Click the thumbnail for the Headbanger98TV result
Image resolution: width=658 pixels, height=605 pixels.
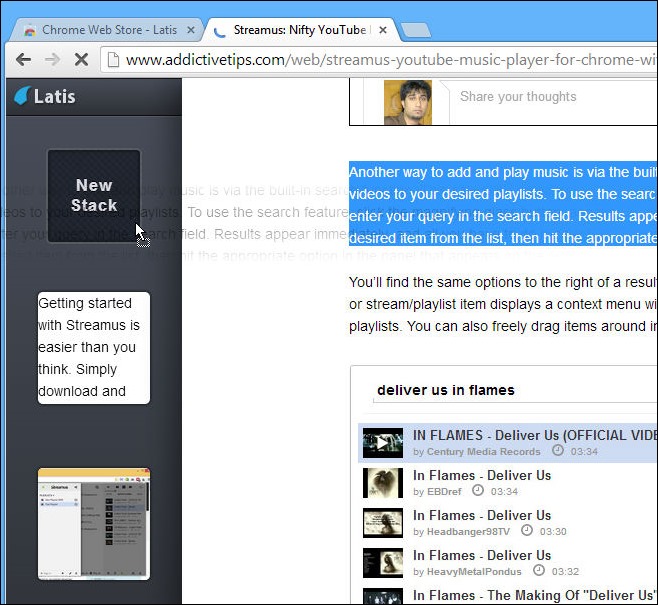[x=383, y=523]
